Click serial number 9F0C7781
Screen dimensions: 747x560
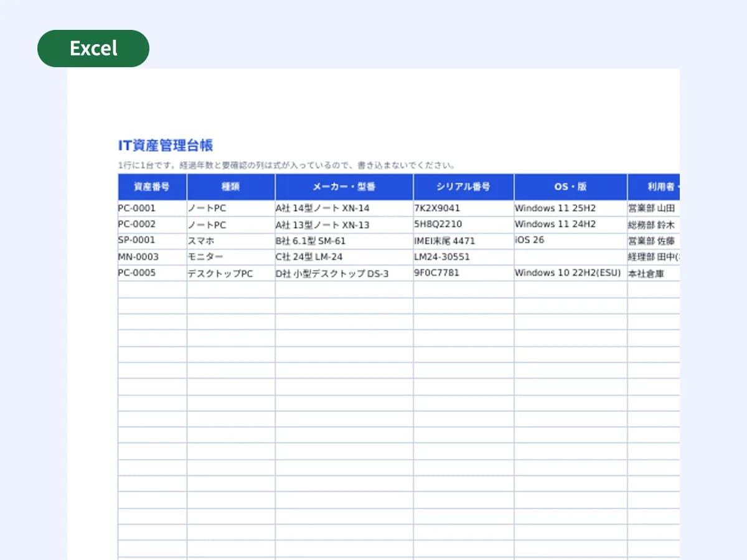pyautogui.click(x=464, y=273)
